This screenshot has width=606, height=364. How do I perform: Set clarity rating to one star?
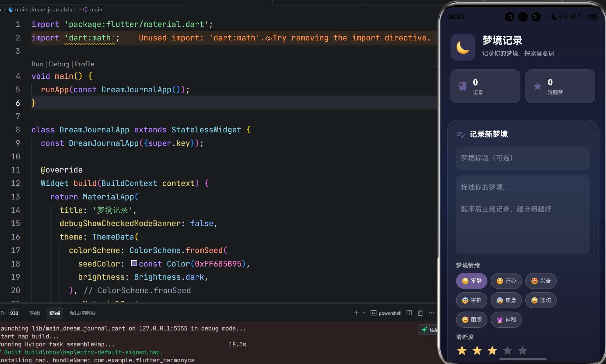coord(462,351)
